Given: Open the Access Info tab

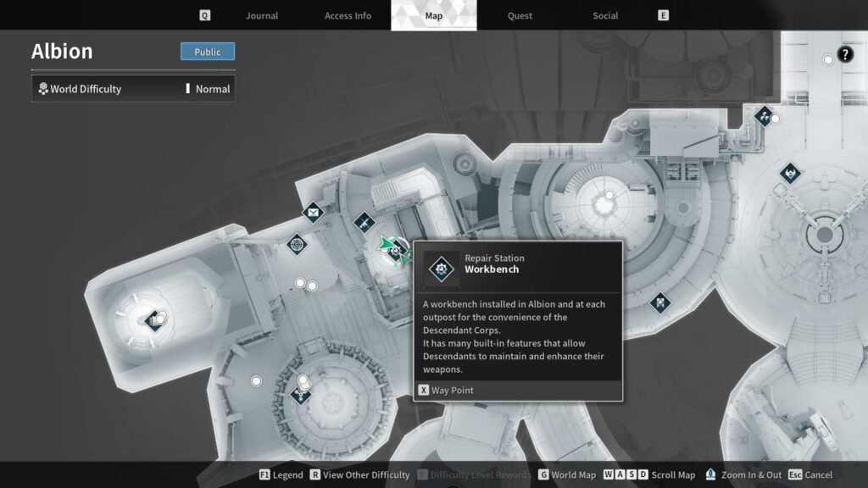Looking at the screenshot, I should tap(348, 14).
